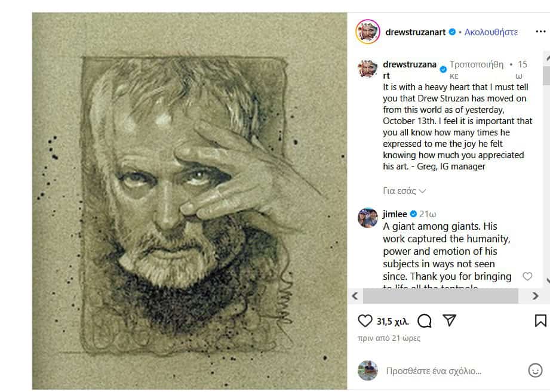View the 31,5 χιλ. likes list
The height and width of the screenshot is (392, 550).
(392, 322)
